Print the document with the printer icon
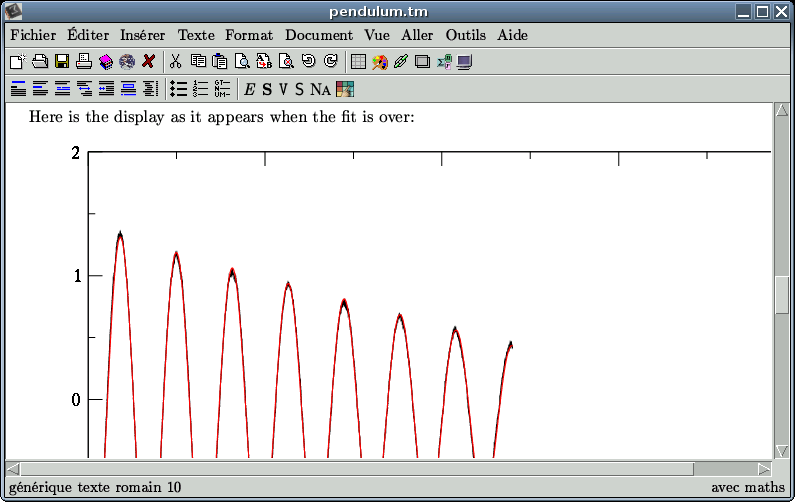The height and width of the screenshot is (502, 795). tap(84, 62)
